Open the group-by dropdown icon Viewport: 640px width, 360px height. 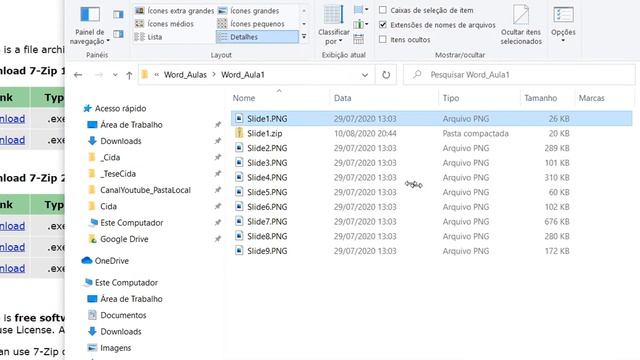pyautogui.click(x=361, y=10)
